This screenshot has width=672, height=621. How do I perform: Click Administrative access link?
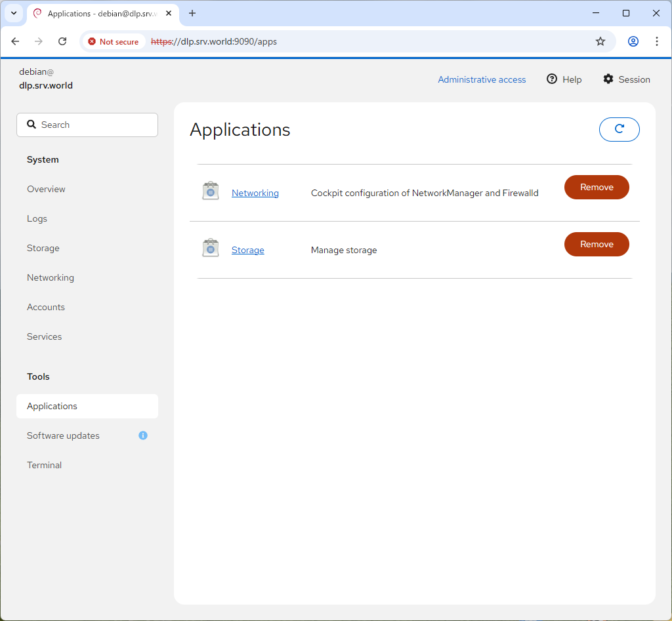click(x=482, y=79)
